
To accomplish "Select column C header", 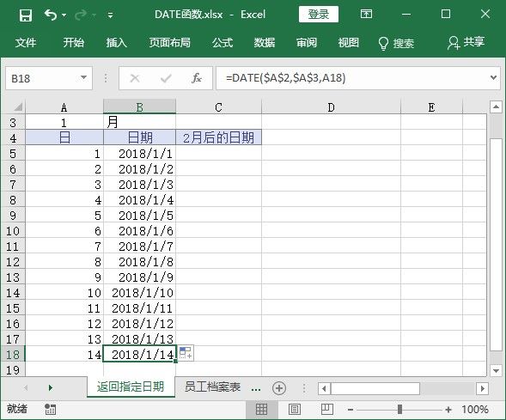I will [218, 107].
